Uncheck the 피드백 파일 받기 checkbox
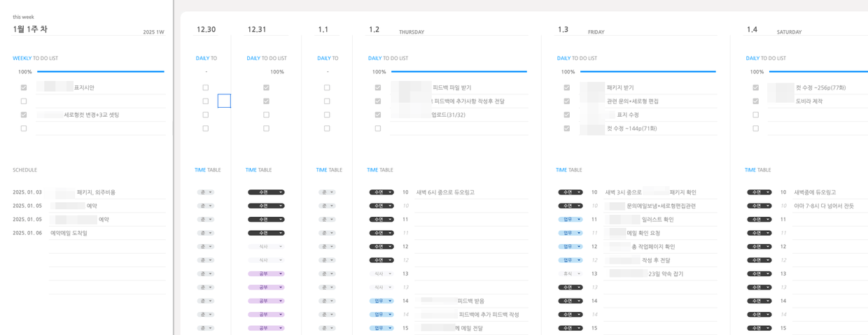This screenshot has height=335, width=868. tap(378, 88)
